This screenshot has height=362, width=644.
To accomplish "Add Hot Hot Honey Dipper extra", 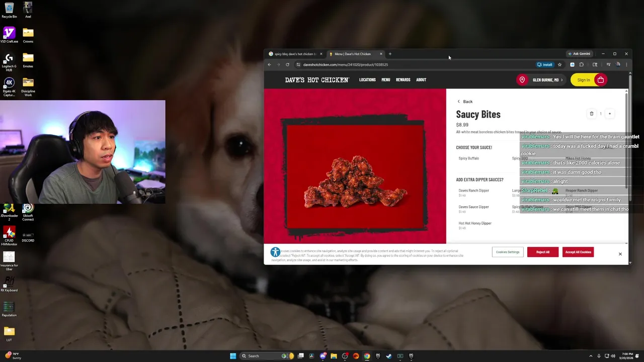I will coord(475,225).
